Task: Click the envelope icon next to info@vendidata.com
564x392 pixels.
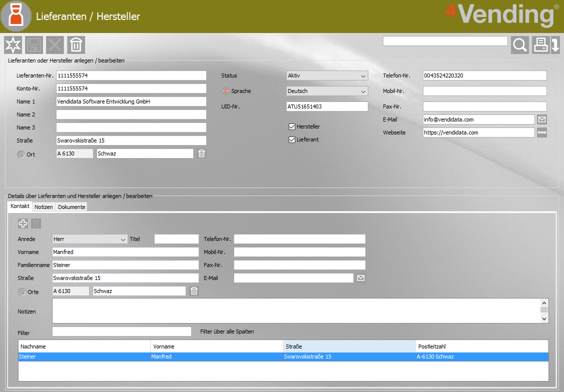Action: [x=541, y=119]
